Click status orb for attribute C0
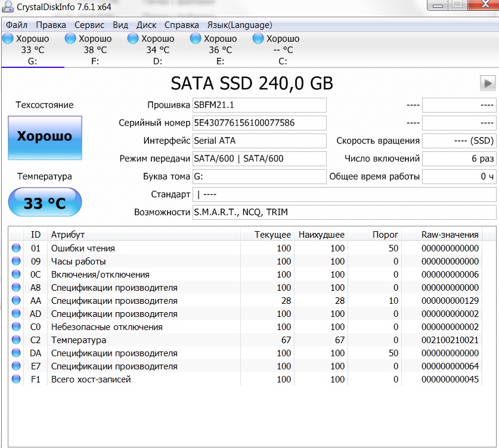Screen dimensions: 499x448 16,326
